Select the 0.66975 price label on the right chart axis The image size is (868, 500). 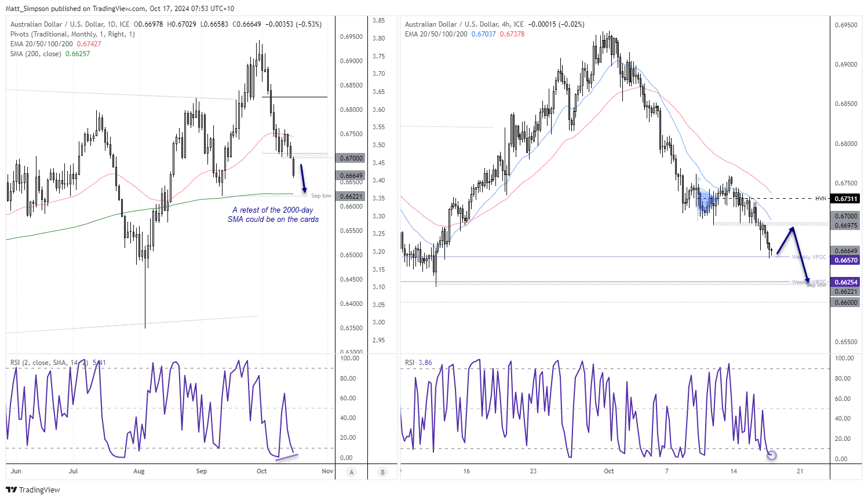tap(846, 225)
